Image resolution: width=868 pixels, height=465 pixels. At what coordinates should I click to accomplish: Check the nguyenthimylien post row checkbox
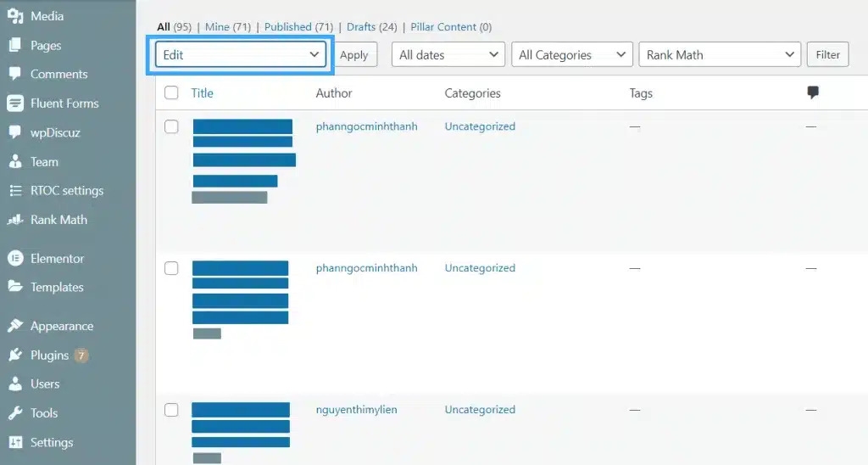171,410
